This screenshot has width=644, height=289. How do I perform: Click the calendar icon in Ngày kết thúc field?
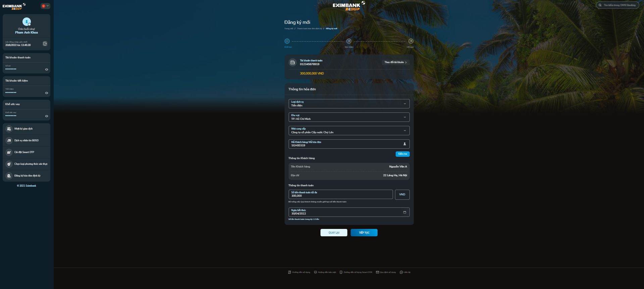[x=404, y=212]
